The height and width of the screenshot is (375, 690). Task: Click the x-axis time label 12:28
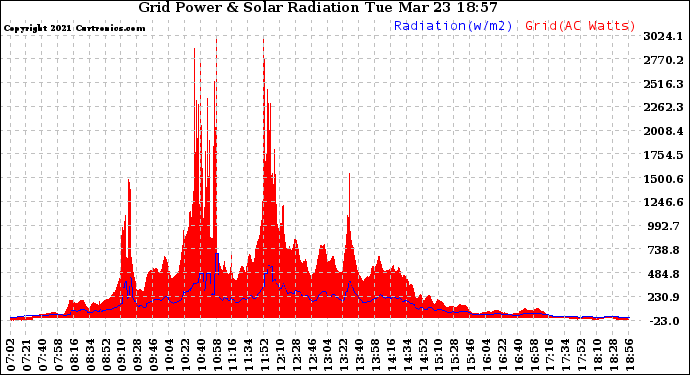(296, 355)
